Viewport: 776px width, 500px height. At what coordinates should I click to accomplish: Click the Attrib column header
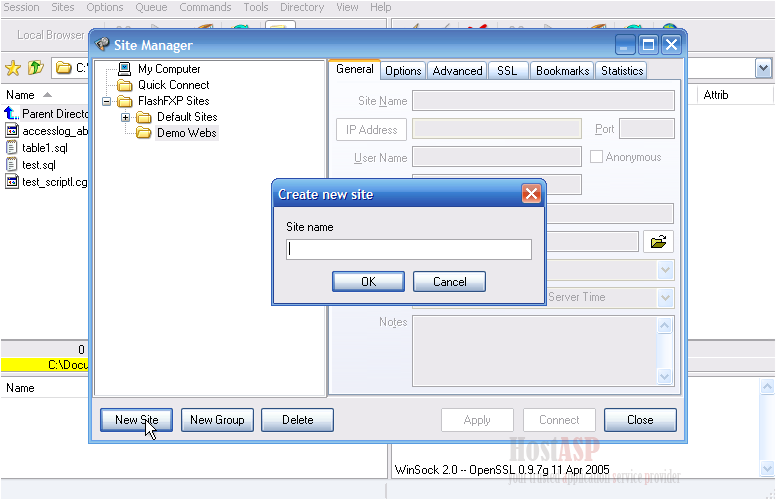click(x=716, y=95)
